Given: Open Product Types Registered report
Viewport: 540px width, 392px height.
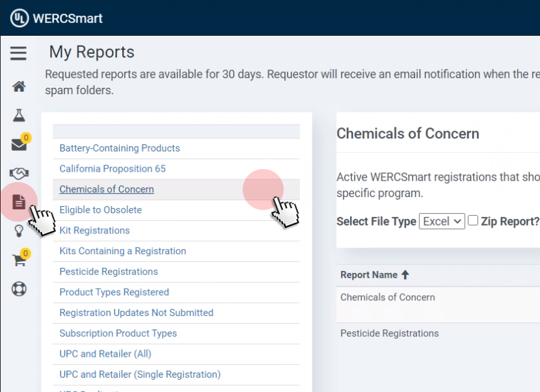Looking at the screenshot, I should [x=114, y=293].
